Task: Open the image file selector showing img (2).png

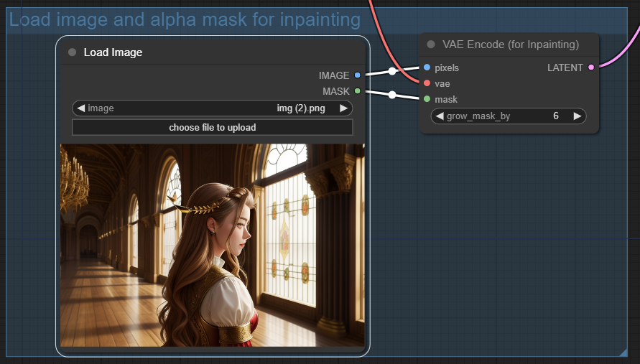Action: pos(212,108)
